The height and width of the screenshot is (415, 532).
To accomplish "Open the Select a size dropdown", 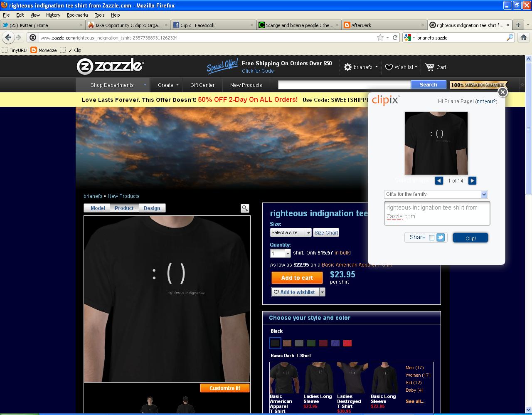I will [291, 232].
